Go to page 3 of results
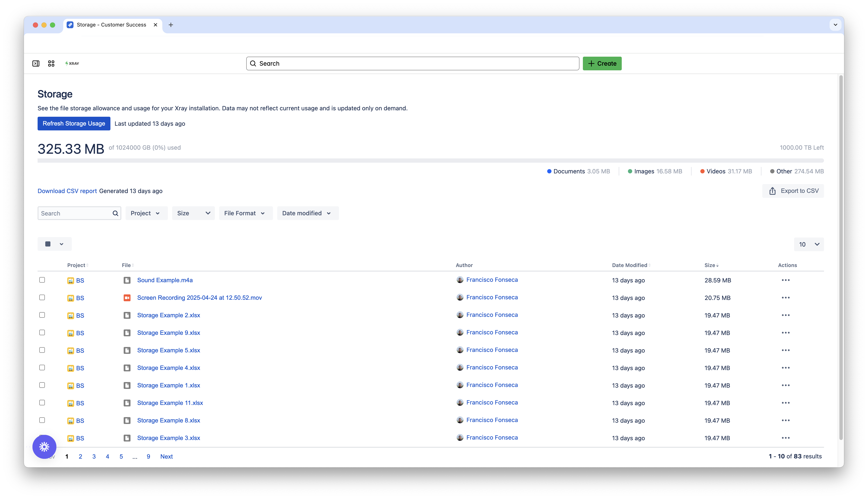 coord(94,456)
